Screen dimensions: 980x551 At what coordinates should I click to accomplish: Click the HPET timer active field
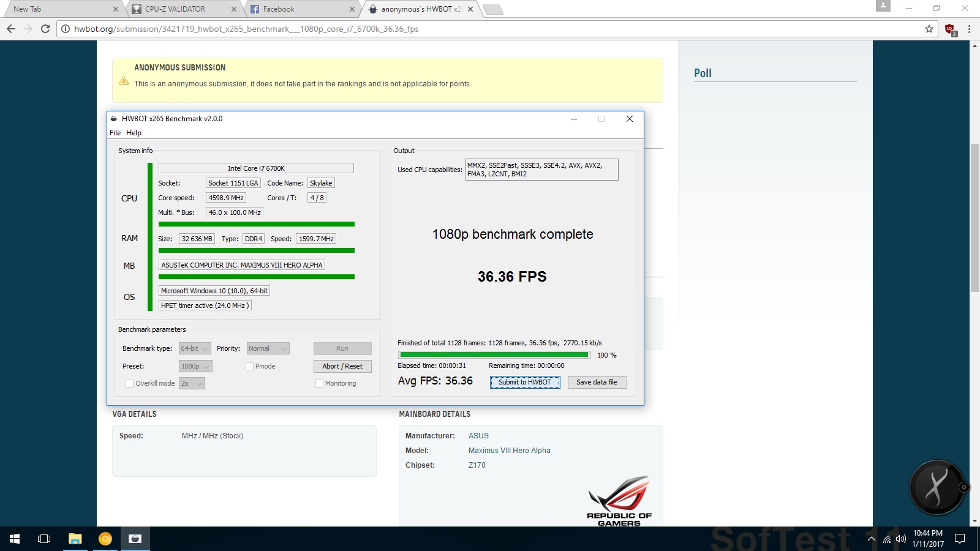(205, 305)
